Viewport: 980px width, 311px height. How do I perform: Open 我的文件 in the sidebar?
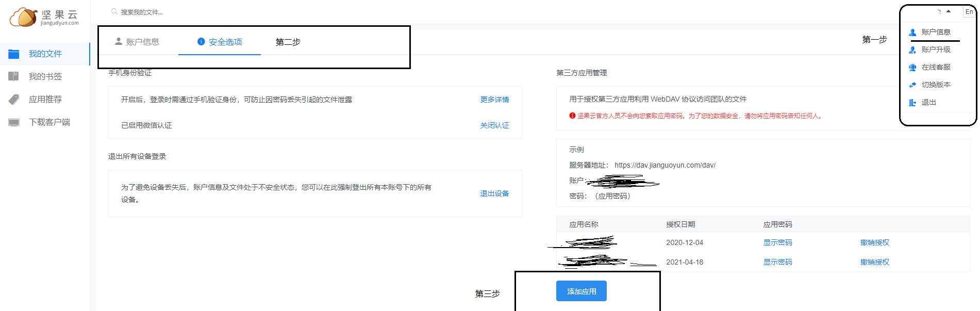tap(45, 54)
